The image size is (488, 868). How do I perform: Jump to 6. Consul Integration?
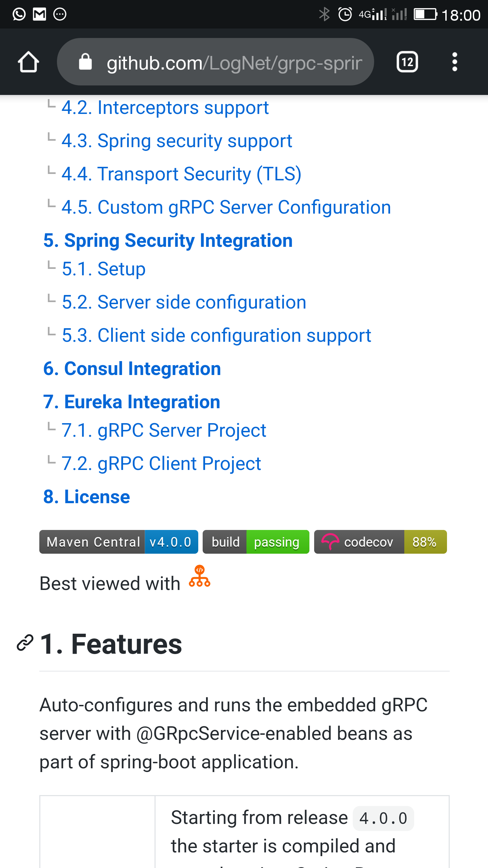pyautogui.click(x=132, y=369)
